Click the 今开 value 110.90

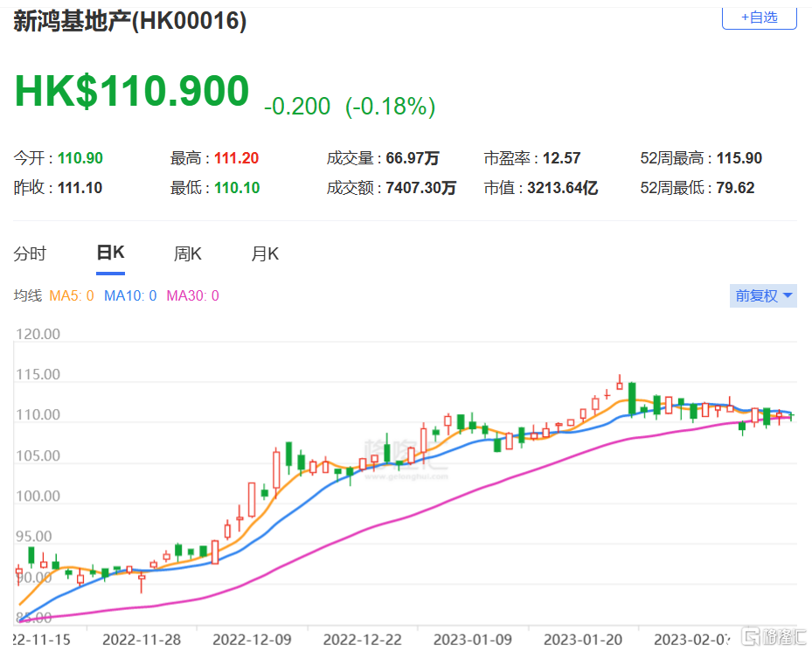[80, 158]
